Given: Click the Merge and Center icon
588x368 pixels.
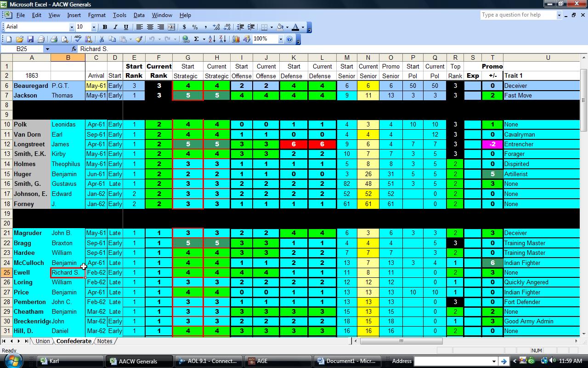Looking at the screenshot, I should (171, 27).
